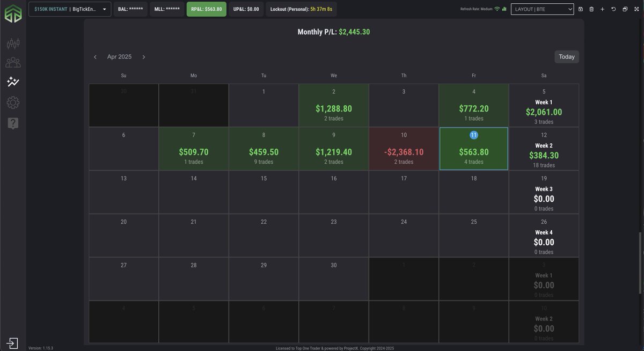
Task: Click the Lockout (Personal) timer box
Action: coord(302,9)
